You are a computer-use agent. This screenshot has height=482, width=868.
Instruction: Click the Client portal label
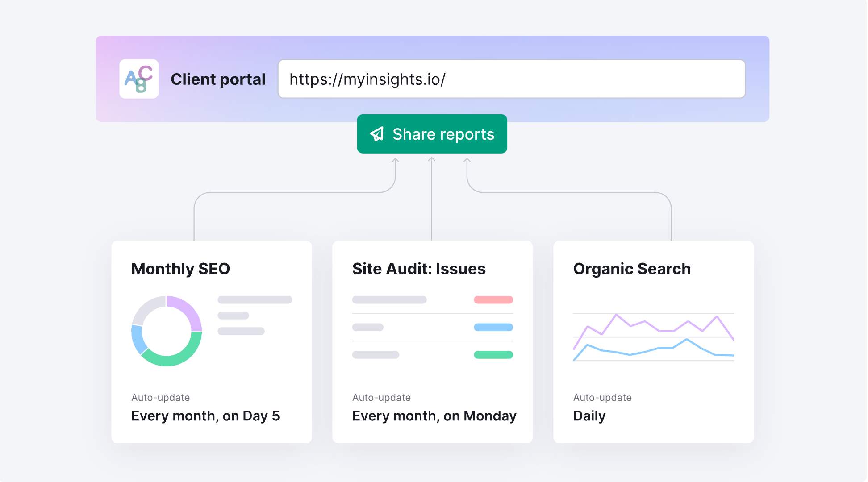(218, 79)
